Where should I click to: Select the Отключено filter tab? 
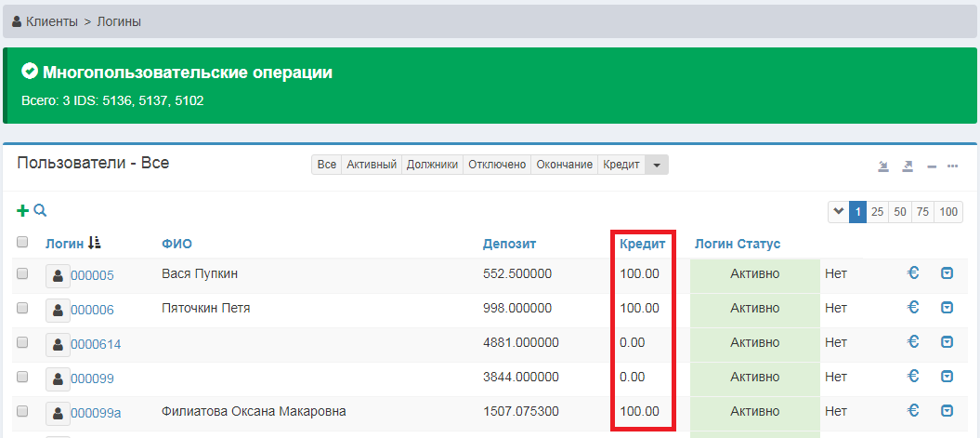(497, 165)
